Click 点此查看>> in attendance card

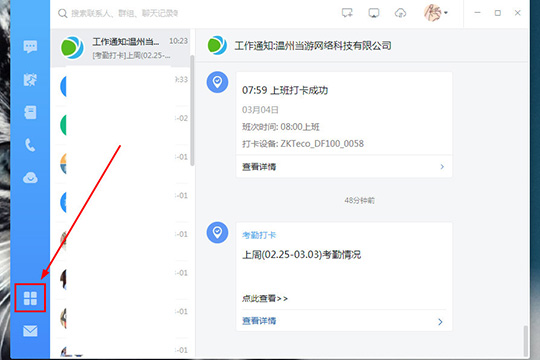pyautogui.click(x=265, y=298)
